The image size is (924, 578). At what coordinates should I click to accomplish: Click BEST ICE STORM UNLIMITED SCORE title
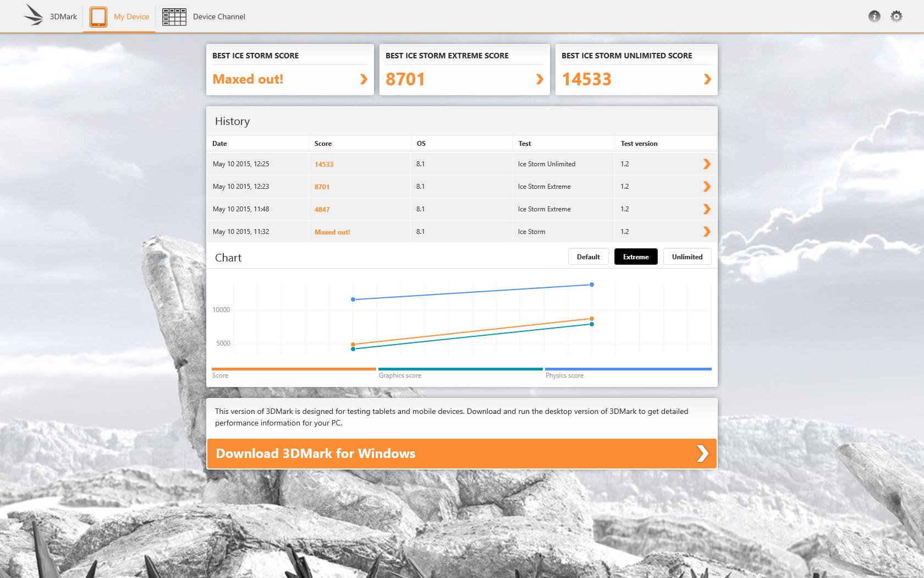(626, 56)
